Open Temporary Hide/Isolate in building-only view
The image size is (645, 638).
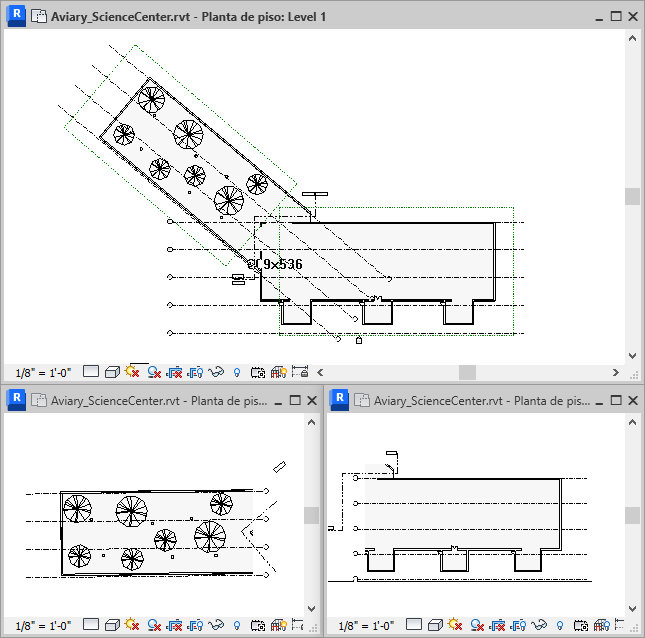[539, 625]
